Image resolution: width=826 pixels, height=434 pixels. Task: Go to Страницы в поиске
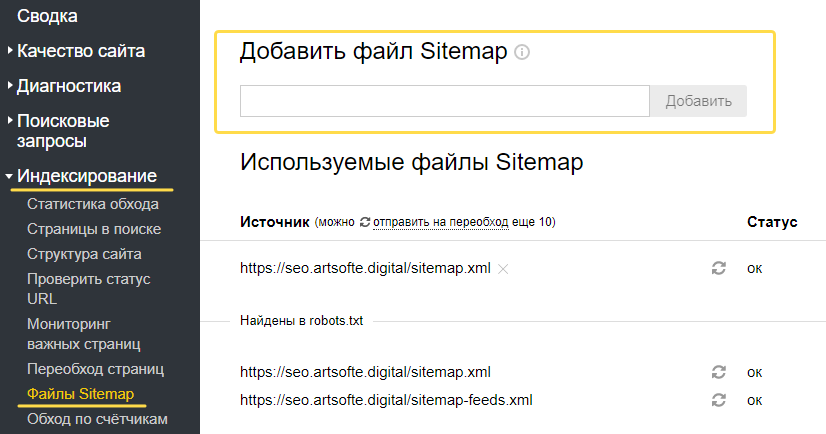pos(94,229)
